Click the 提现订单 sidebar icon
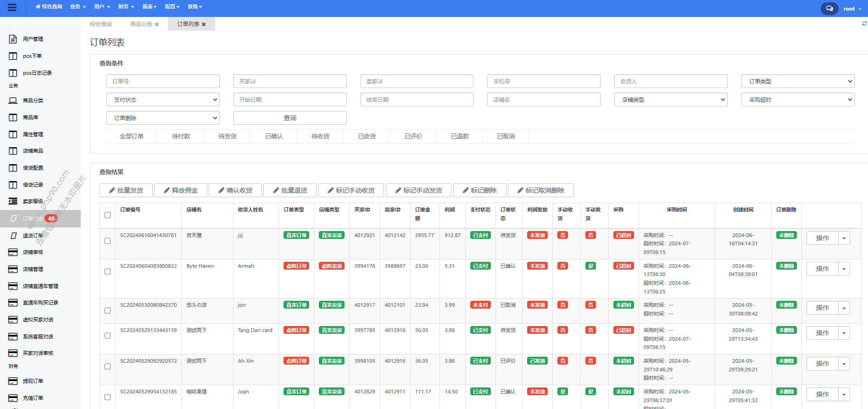 [13, 381]
